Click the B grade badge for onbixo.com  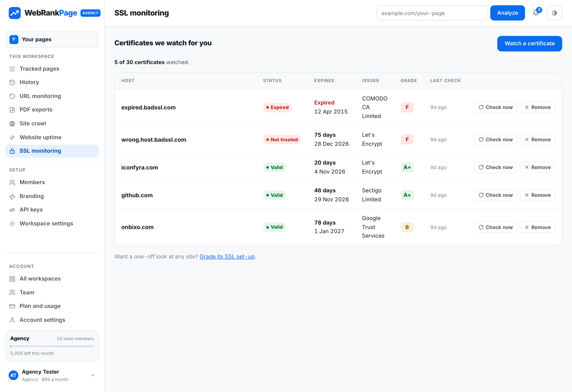(407, 227)
